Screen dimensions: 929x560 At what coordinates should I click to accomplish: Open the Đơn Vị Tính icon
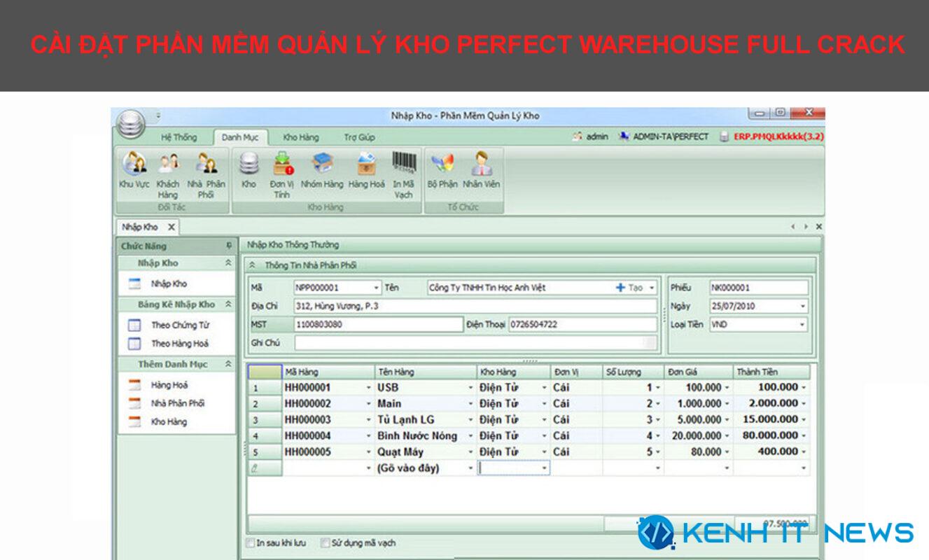click(x=282, y=174)
